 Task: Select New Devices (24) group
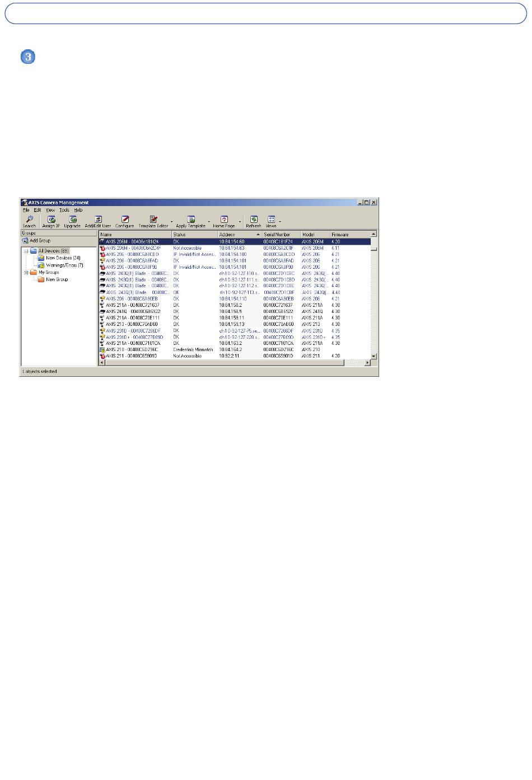(x=63, y=258)
